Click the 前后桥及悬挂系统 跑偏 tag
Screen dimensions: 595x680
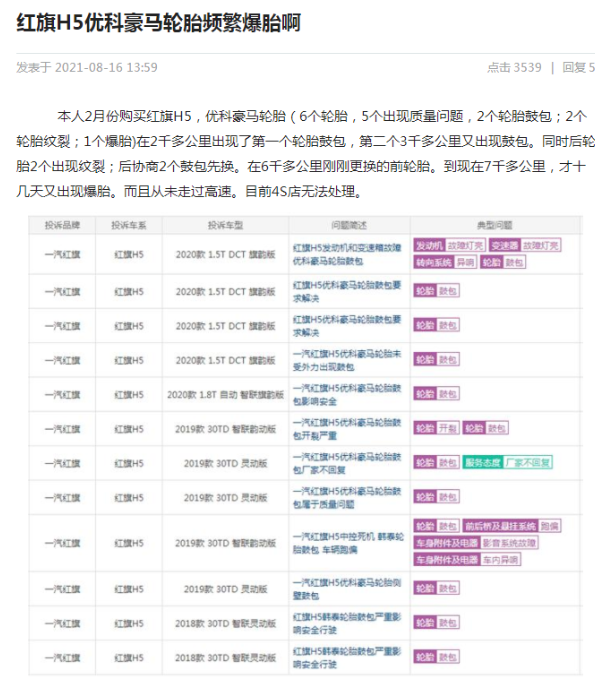tap(512, 526)
